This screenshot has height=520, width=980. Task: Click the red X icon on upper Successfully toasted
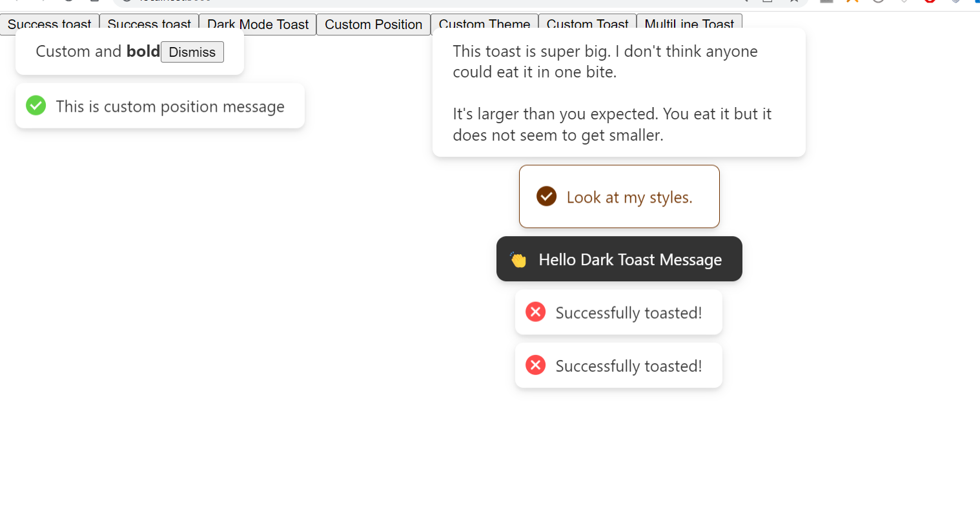click(x=535, y=312)
